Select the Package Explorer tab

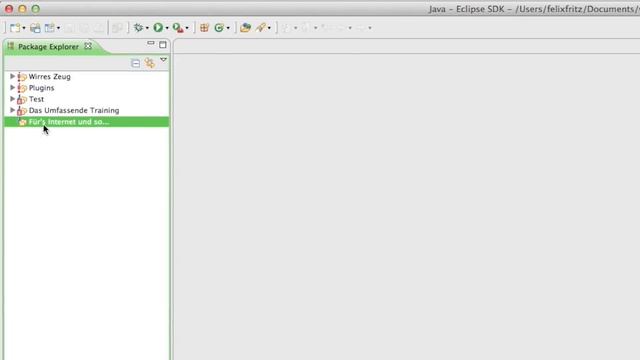coord(48,47)
